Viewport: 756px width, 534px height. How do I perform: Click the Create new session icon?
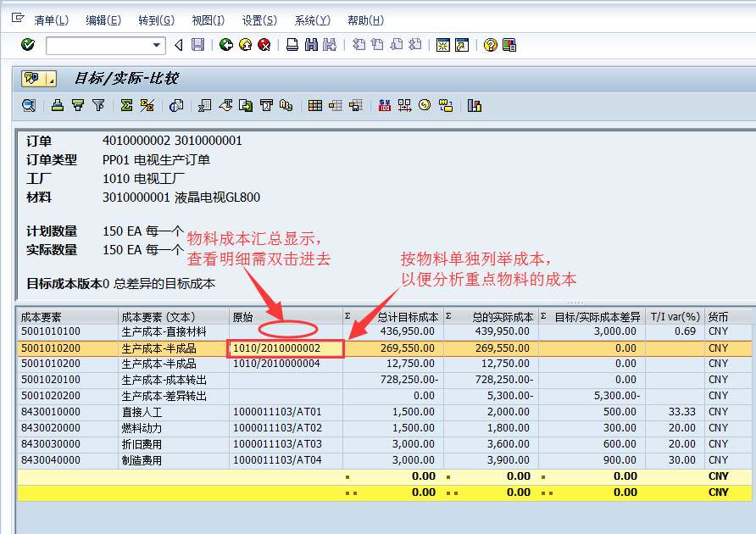pos(442,45)
